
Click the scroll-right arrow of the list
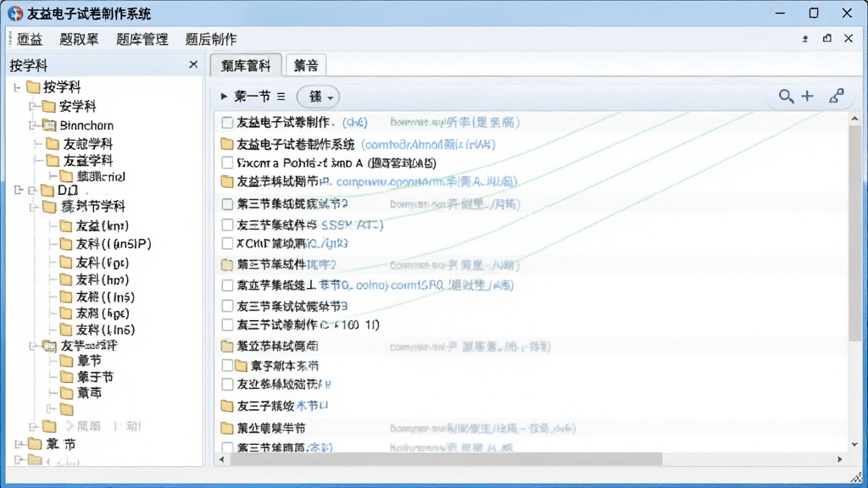pos(840,459)
